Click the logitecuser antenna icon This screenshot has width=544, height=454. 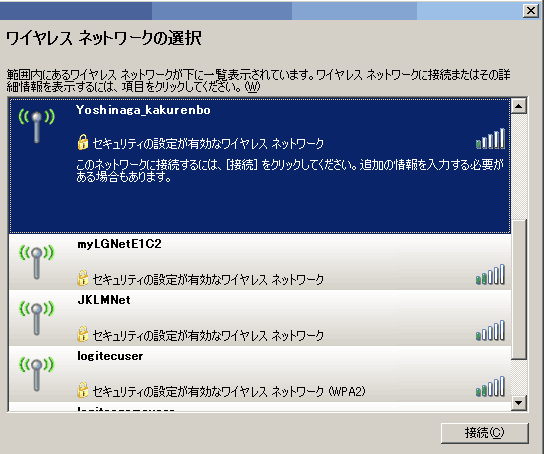(x=37, y=374)
